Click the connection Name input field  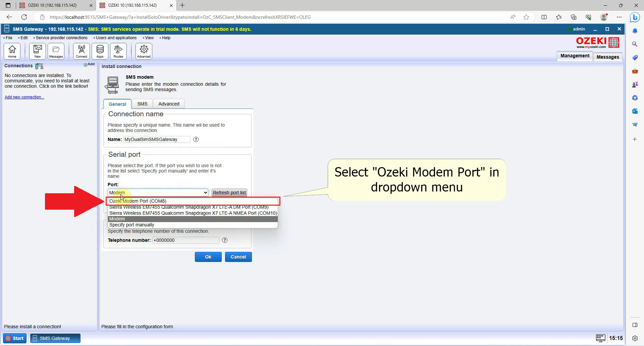(157, 139)
